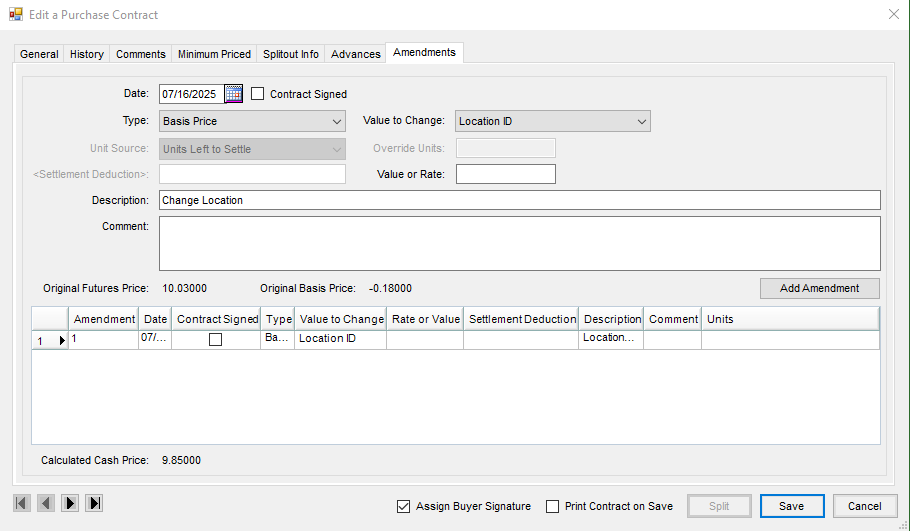Click the Type column header in grid
Viewport: 910px width, 531px height.
click(x=278, y=319)
